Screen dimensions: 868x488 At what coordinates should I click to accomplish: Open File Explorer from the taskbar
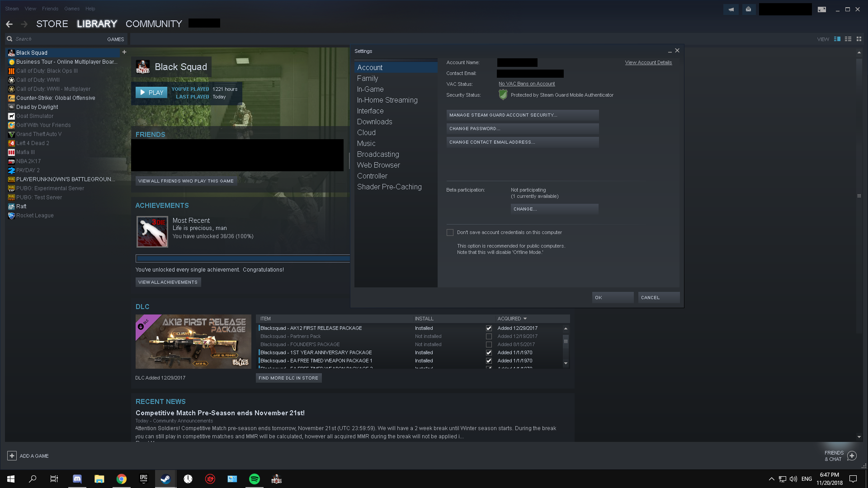pos(99,479)
